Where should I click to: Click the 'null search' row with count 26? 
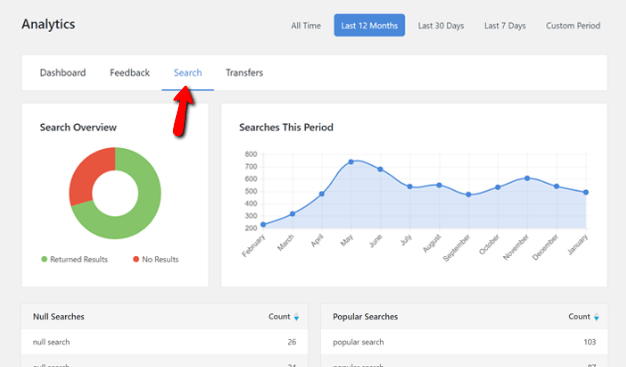[x=164, y=342]
